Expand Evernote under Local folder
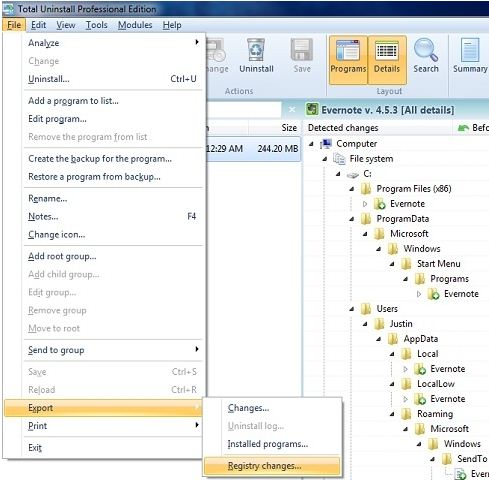 pos(405,369)
